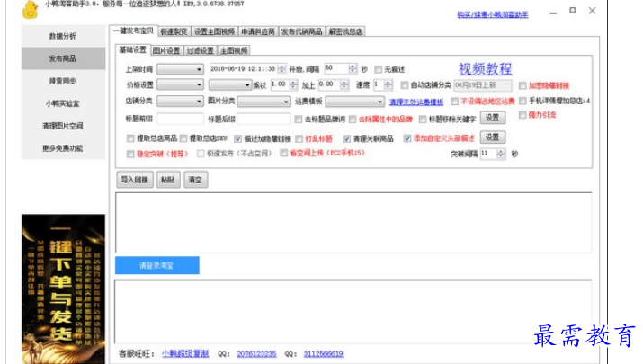Adjust the start date-time spinner
Viewport: 643px width, 364px height.
281,69
